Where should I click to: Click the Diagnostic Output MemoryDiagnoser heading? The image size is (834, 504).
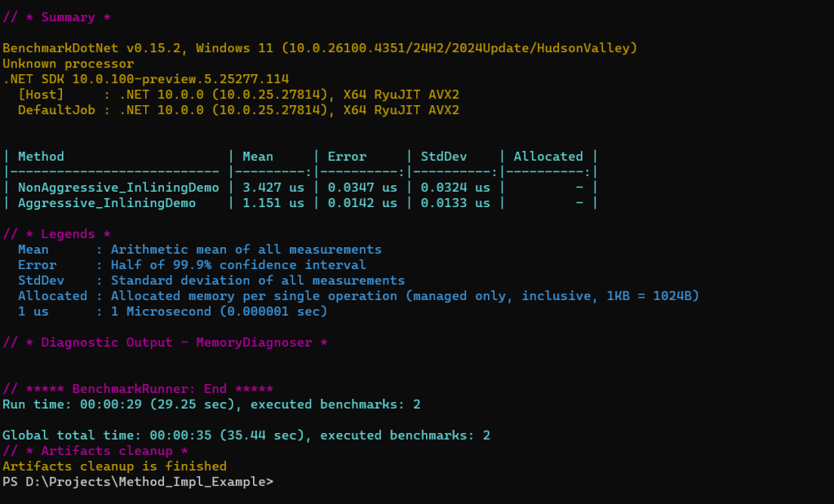pos(165,343)
